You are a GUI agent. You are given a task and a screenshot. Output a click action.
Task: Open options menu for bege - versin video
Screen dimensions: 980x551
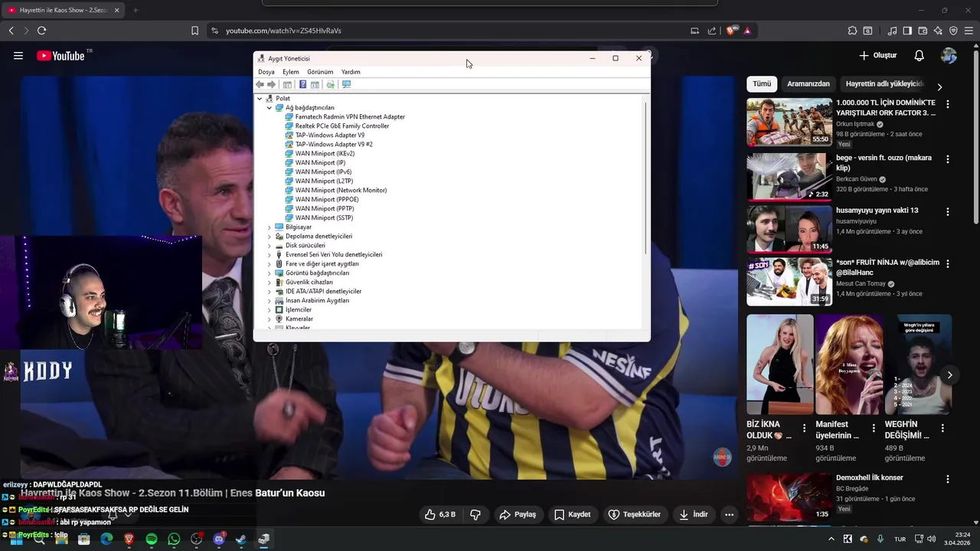coord(948,159)
